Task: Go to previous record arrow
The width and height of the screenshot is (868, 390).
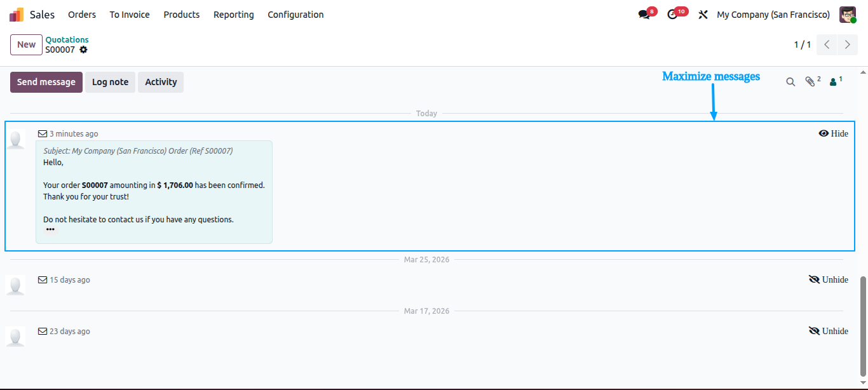Action: click(827, 44)
